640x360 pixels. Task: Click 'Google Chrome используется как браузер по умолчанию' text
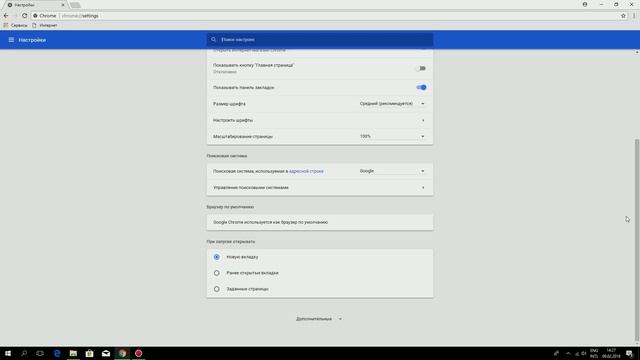pyautogui.click(x=271, y=222)
